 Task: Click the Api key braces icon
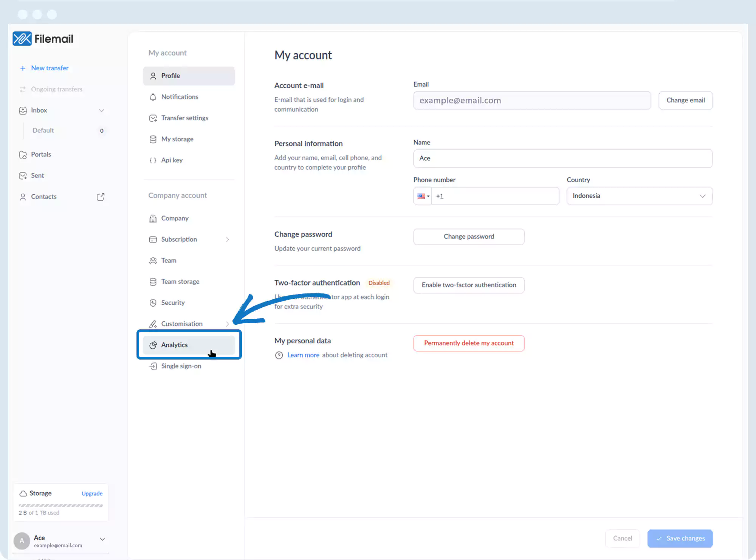point(153,160)
